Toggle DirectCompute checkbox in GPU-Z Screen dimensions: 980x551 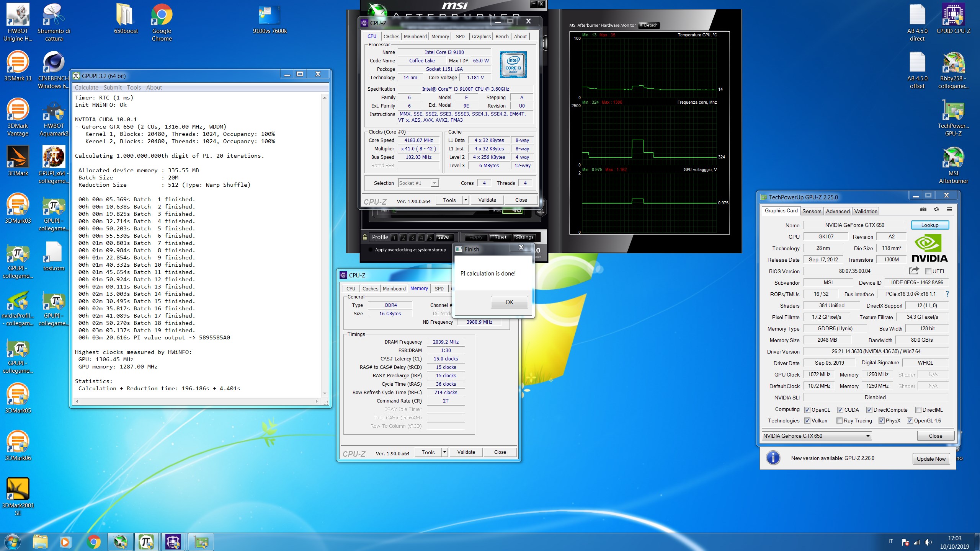[x=869, y=410]
